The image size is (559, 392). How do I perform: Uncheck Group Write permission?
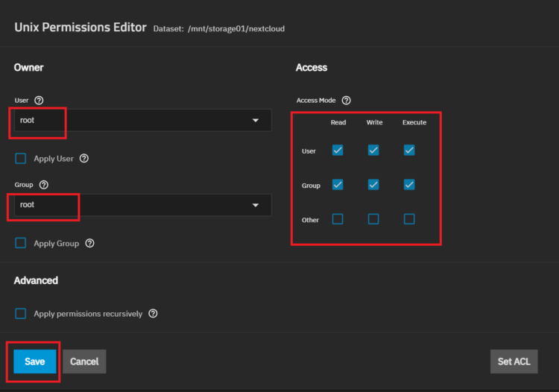tap(373, 185)
